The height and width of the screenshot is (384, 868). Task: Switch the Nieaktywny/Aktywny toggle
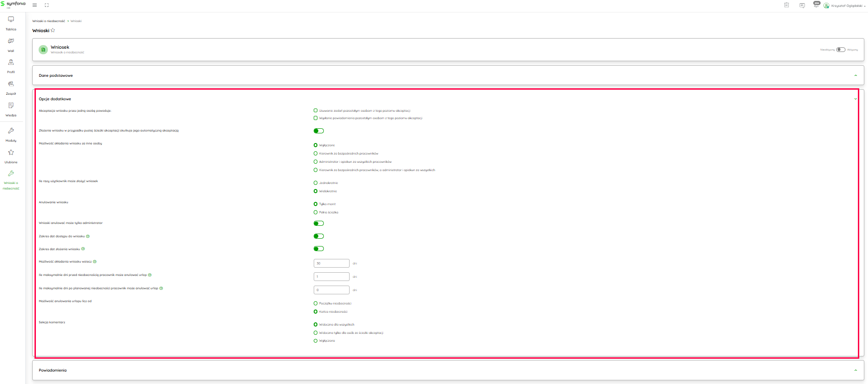point(841,50)
